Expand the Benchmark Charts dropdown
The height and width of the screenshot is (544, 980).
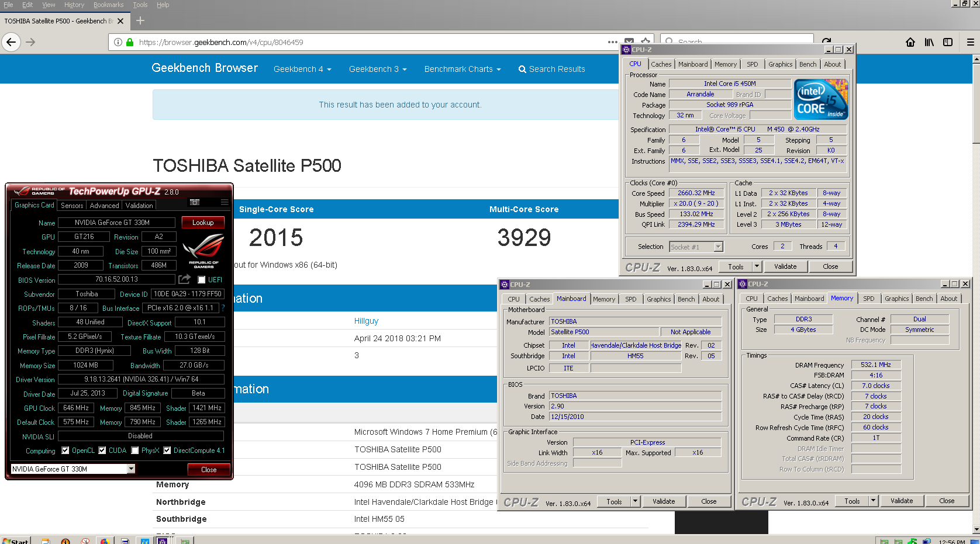(x=463, y=69)
